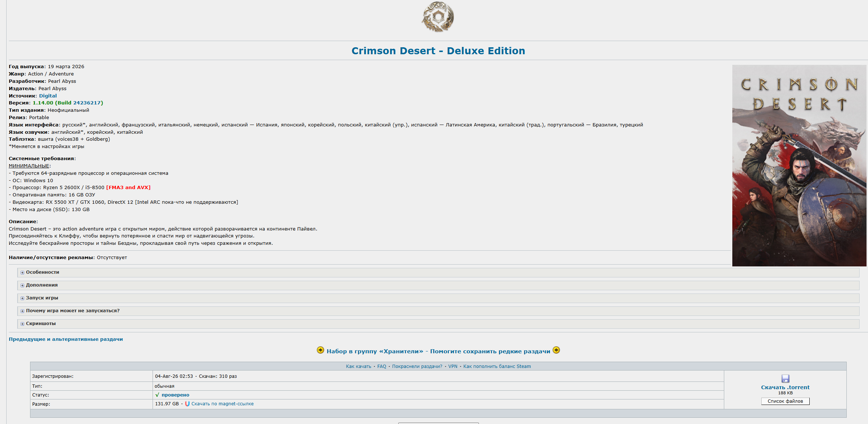Click the «проверено» status link
The width and height of the screenshot is (868, 424).
coord(175,395)
